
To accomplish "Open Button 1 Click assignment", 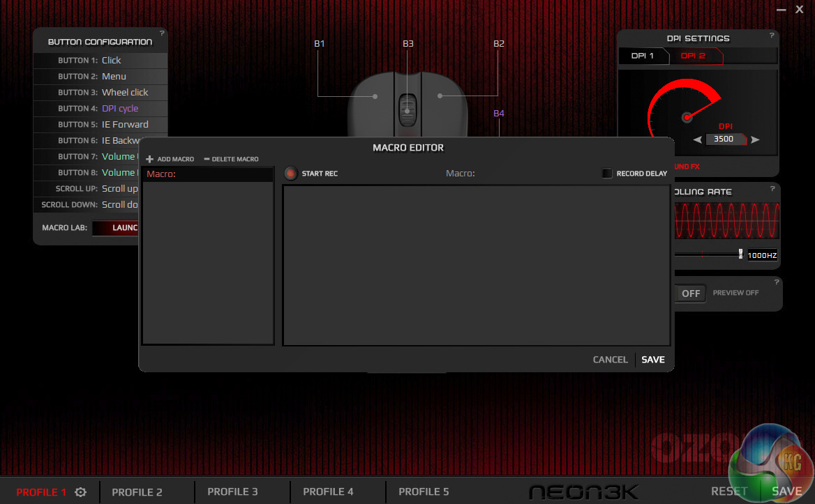I will (x=100, y=60).
